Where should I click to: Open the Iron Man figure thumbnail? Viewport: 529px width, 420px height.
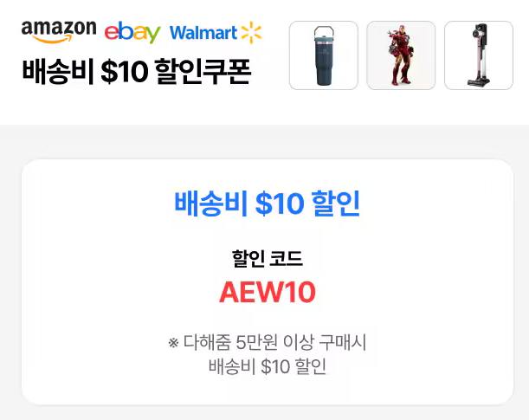401,55
